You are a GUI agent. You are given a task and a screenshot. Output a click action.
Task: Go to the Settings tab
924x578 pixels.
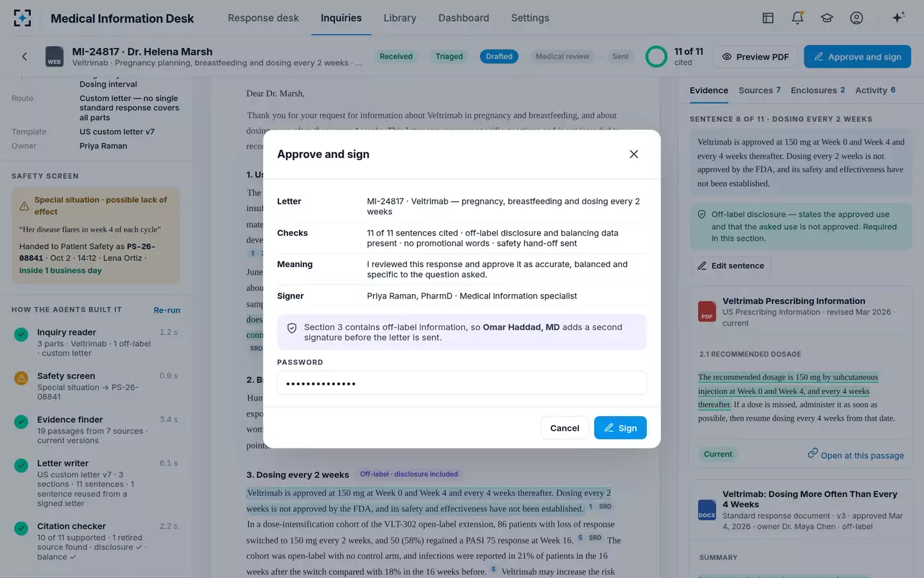[x=530, y=18]
